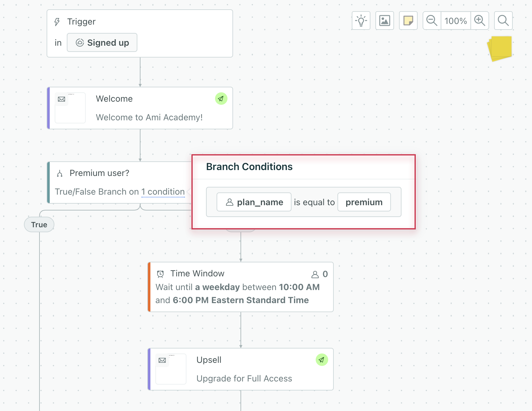Click the Trigger block title
This screenshot has height=411, width=532.
(81, 21)
